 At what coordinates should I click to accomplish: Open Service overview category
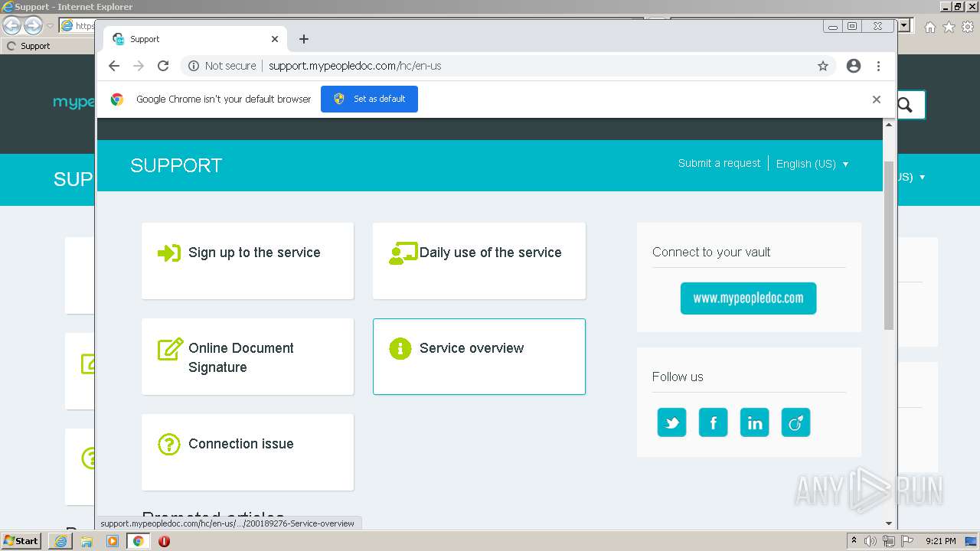tap(479, 357)
